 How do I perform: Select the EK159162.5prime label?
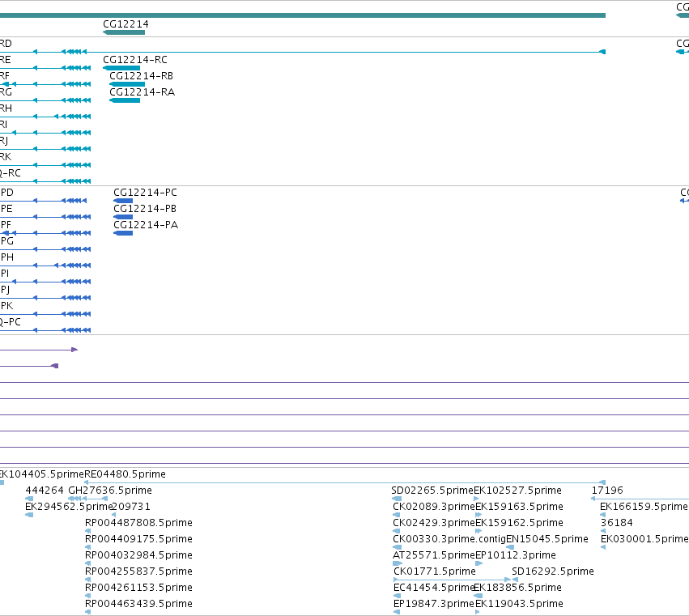point(520,523)
